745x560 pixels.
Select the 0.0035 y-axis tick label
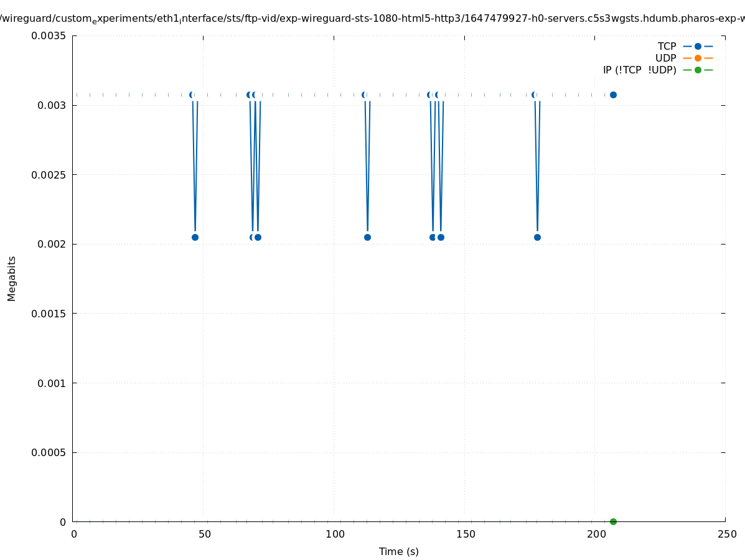(49, 35)
